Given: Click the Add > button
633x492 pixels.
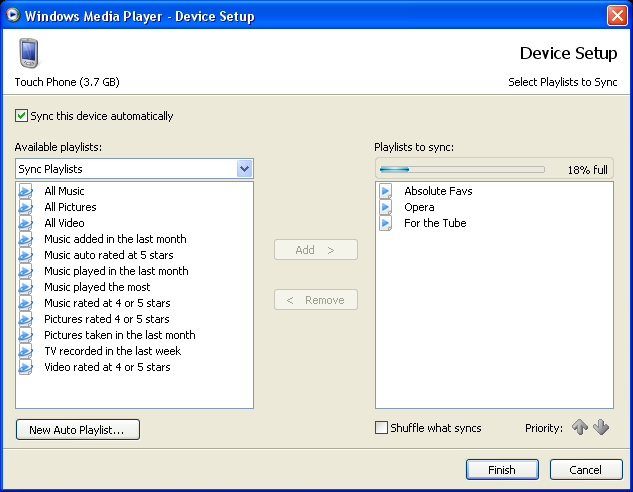Looking at the screenshot, I should pyautogui.click(x=316, y=250).
